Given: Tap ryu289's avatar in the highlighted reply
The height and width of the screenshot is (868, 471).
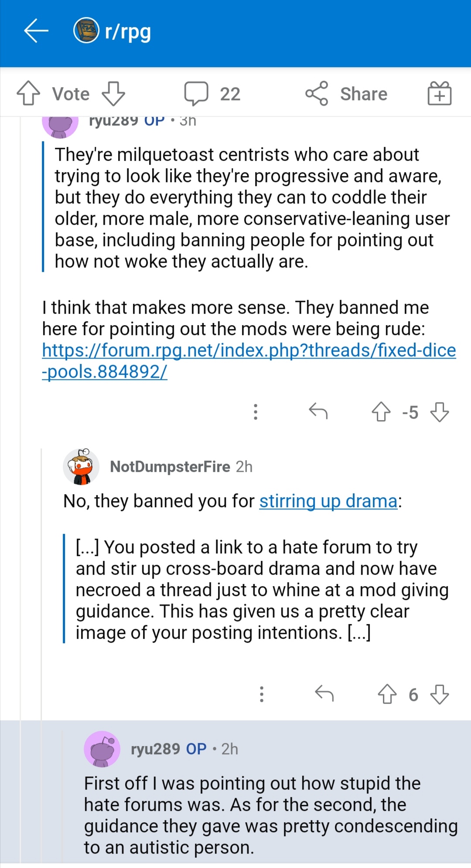Looking at the screenshot, I should (102, 749).
